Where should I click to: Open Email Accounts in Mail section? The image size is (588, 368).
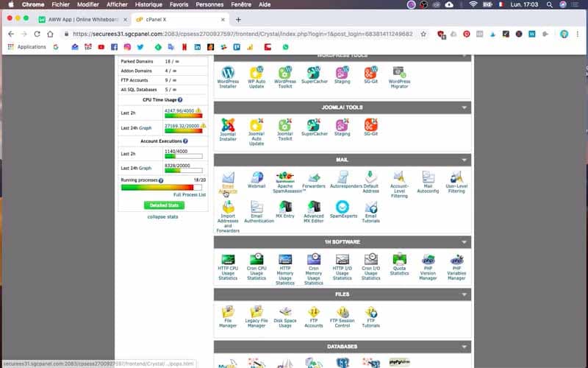click(x=228, y=183)
